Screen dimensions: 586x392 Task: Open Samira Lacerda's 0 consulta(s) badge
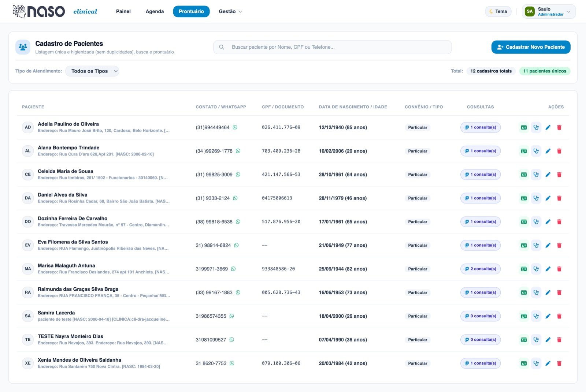481,316
